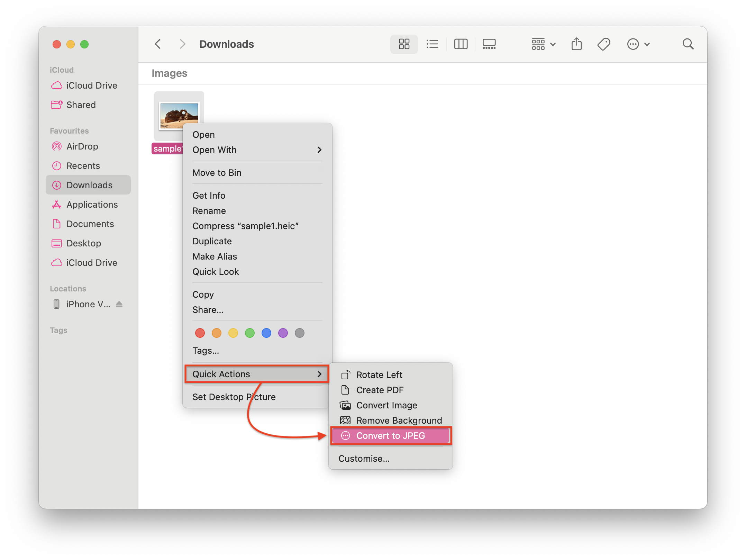746x560 pixels.
Task: Open the More actions ellipsis dropdown
Action: pos(638,44)
